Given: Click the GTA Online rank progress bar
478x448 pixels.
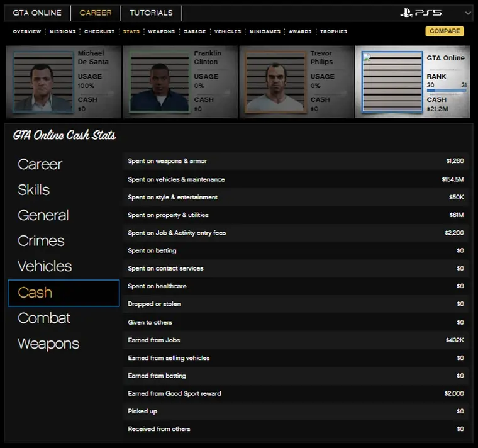Looking at the screenshot, I should tap(447, 91).
